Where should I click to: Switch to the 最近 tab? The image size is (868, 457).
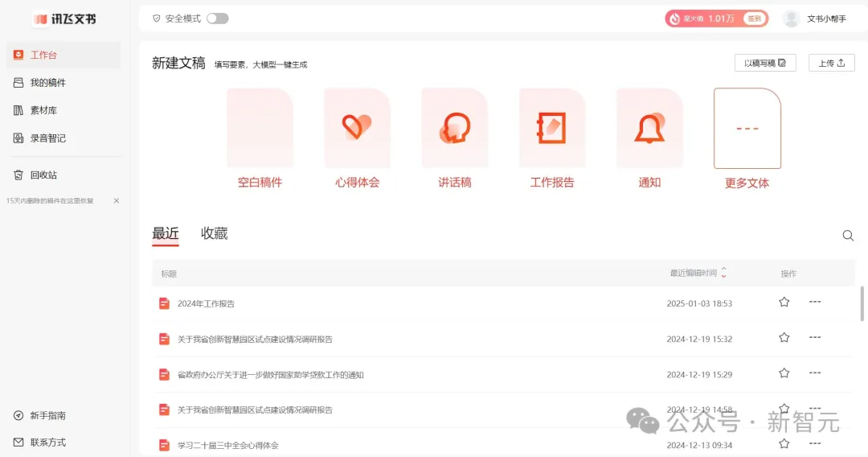[x=166, y=234]
